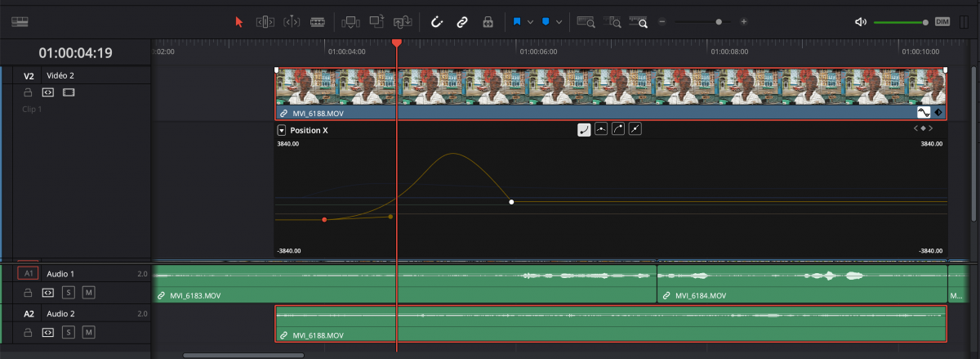Select the Selection Mode arrow tool
Image resolution: width=980 pixels, height=359 pixels.
[x=239, y=22]
